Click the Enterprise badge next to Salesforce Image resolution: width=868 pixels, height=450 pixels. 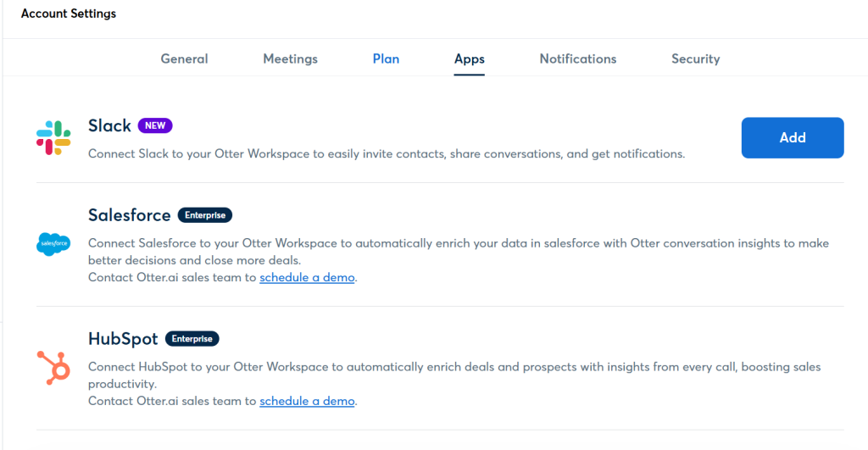pos(205,215)
